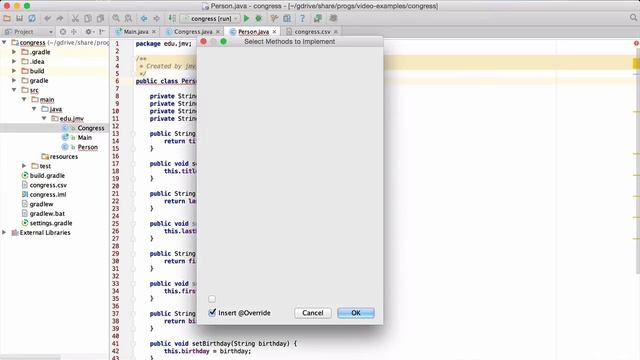Redo the last edit
The height and width of the screenshot is (360, 640).
tap(60, 18)
